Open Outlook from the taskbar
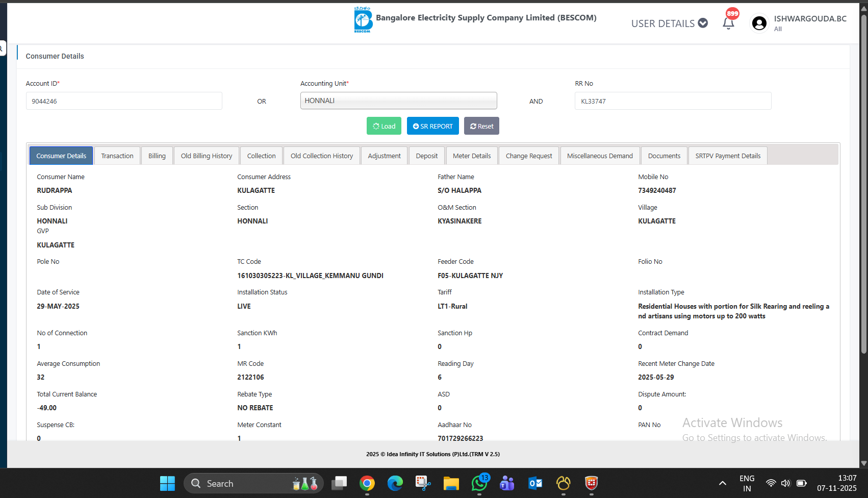The width and height of the screenshot is (868, 498). 535,483
